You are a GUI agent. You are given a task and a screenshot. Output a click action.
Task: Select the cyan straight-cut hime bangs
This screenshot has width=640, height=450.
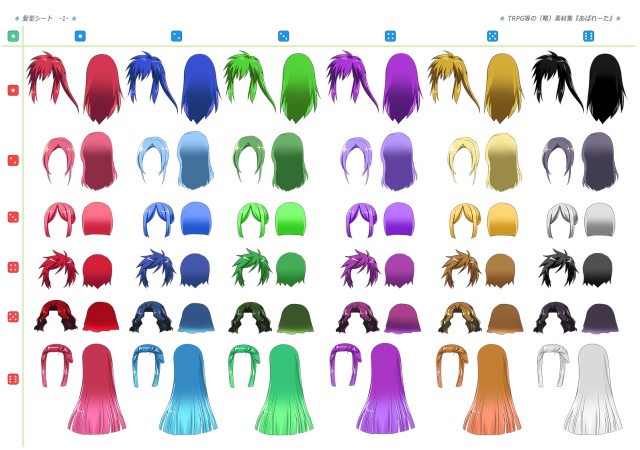148,366
